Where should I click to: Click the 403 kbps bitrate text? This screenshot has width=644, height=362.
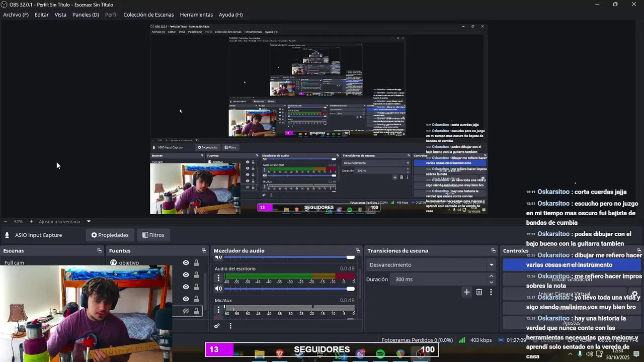coord(481,340)
